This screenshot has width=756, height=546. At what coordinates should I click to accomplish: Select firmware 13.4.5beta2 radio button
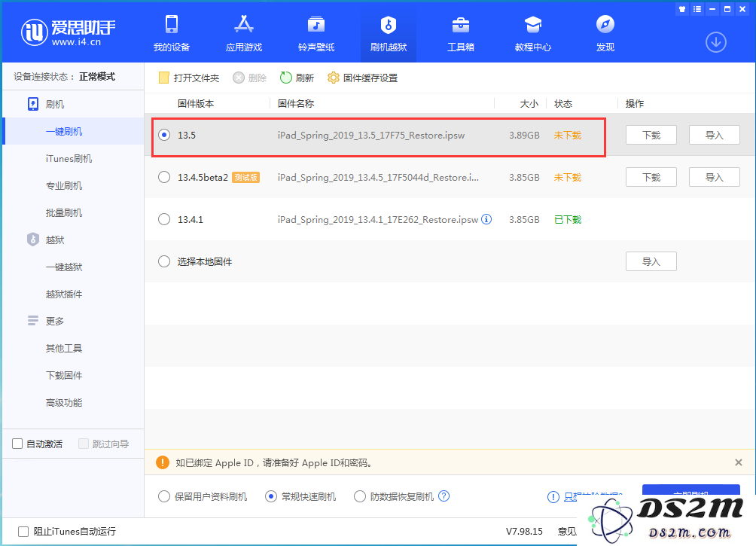tap(164, 177)
